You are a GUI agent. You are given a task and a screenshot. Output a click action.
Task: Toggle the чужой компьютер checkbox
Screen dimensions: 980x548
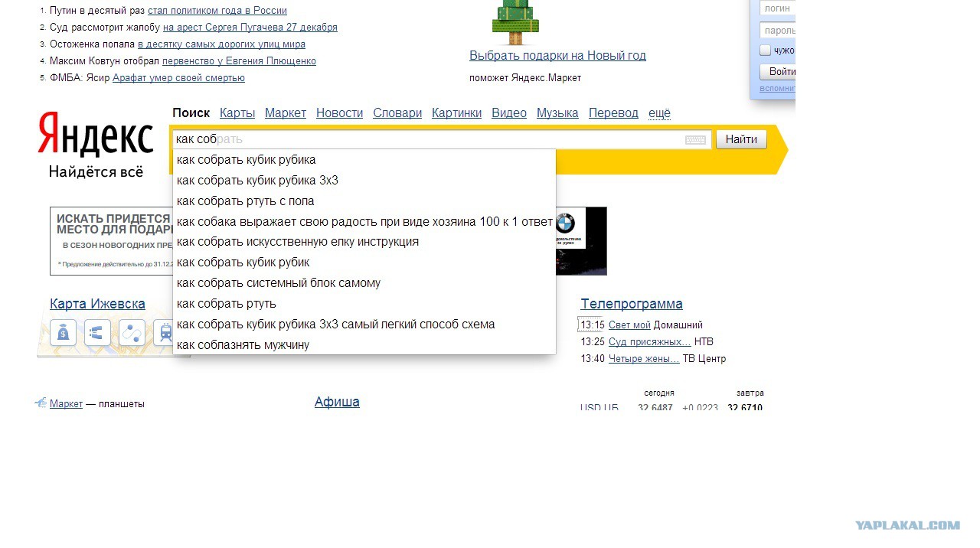click(x=765, y=51)
